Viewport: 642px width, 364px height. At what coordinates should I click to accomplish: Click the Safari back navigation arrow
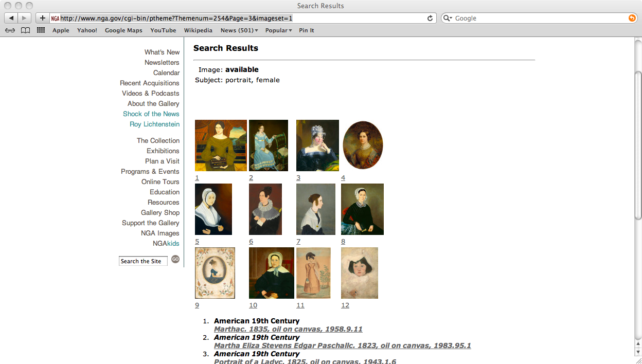click(x=11, y=18)
